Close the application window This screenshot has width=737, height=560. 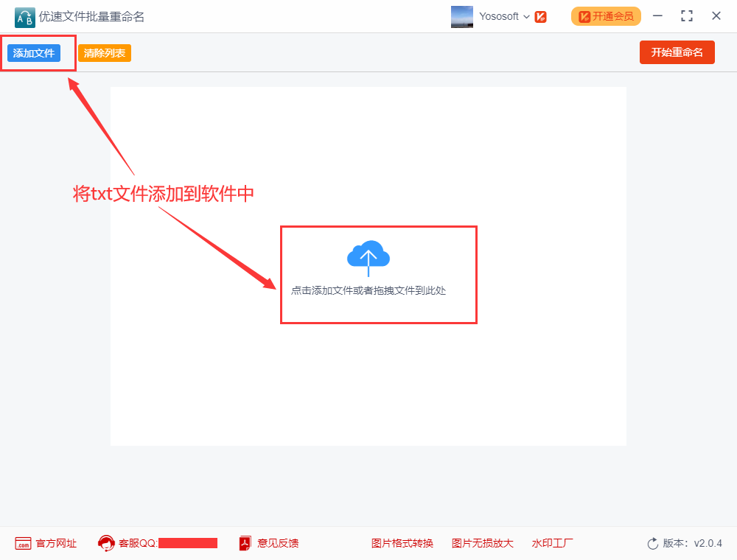coord(716,16)
